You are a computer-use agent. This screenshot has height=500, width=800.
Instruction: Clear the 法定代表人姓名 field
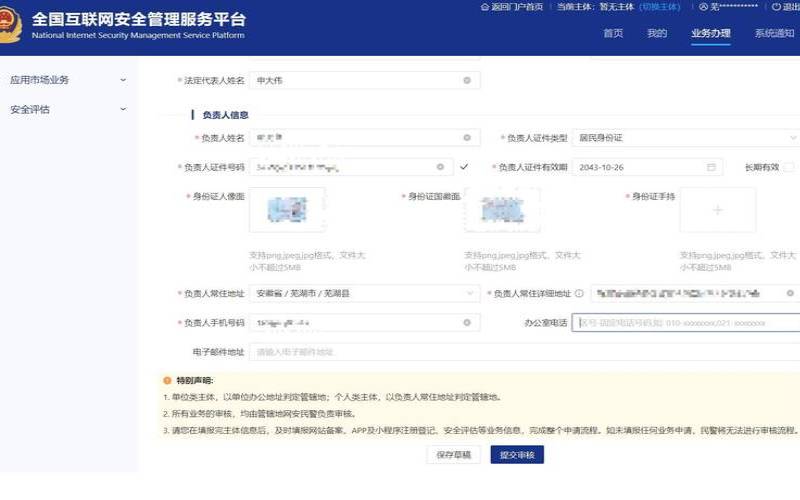pyautogui.click(x=467, y=81)
